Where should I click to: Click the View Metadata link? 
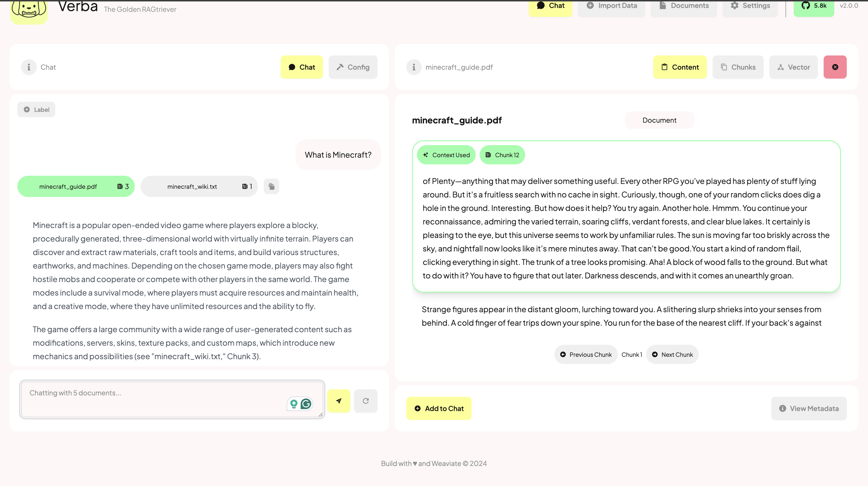click(x=810, y=408)
